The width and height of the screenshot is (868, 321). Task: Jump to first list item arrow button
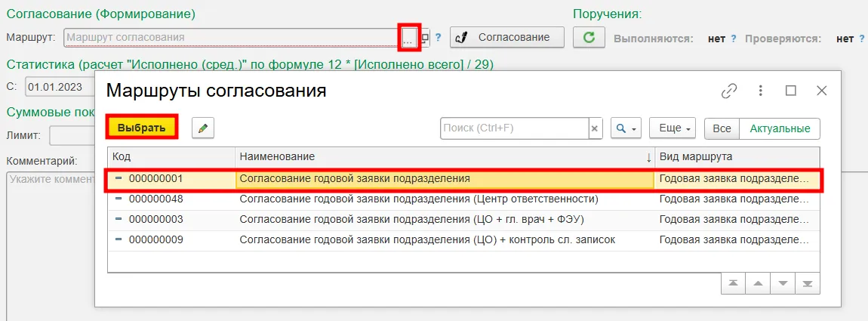[x=734, y=283]
